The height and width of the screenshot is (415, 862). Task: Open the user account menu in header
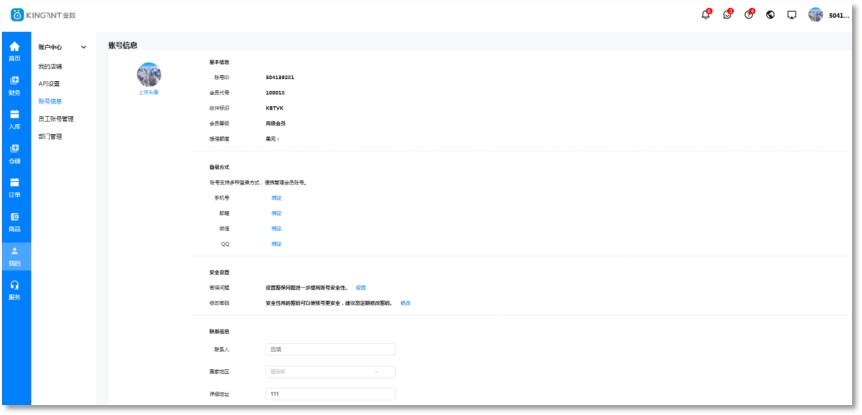coord(828,15)
